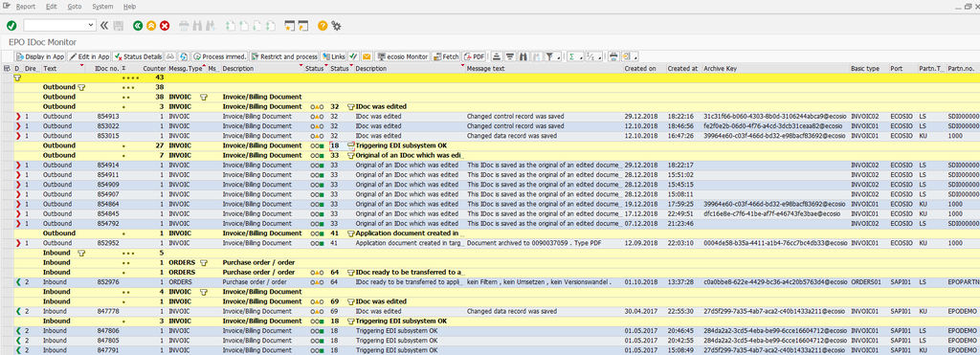Click the Fetch button
This screenshot has height=355, width=980.
pyautogui.click(x=446, y=56)
